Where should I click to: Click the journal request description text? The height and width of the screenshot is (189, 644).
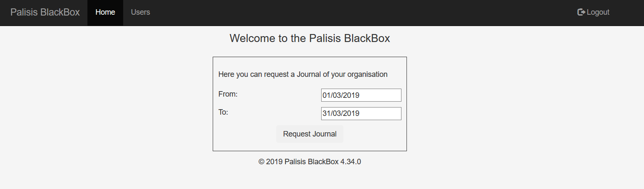[x=303, y=74]
